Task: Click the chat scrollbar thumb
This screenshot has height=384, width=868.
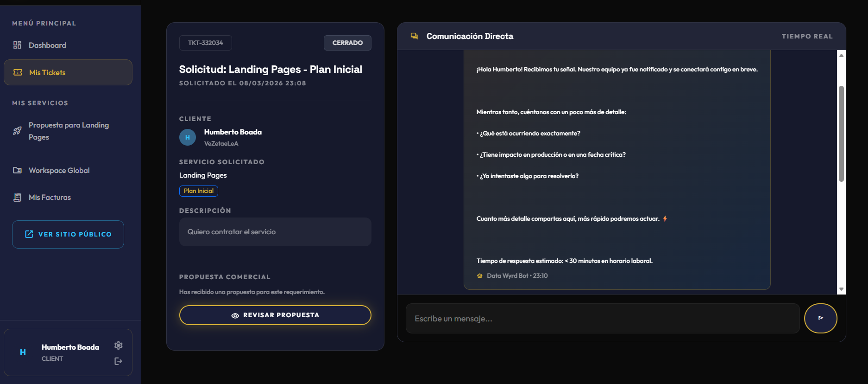Action: point(842,134)
